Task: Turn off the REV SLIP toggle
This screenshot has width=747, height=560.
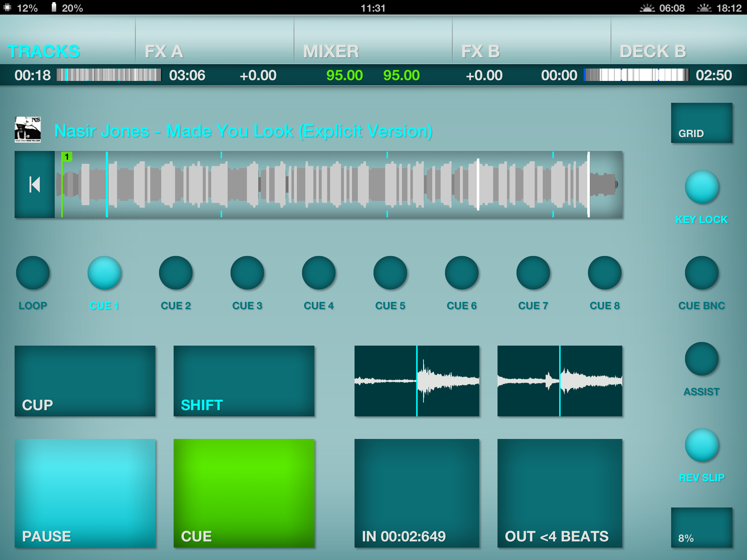Action: [702, 445]
